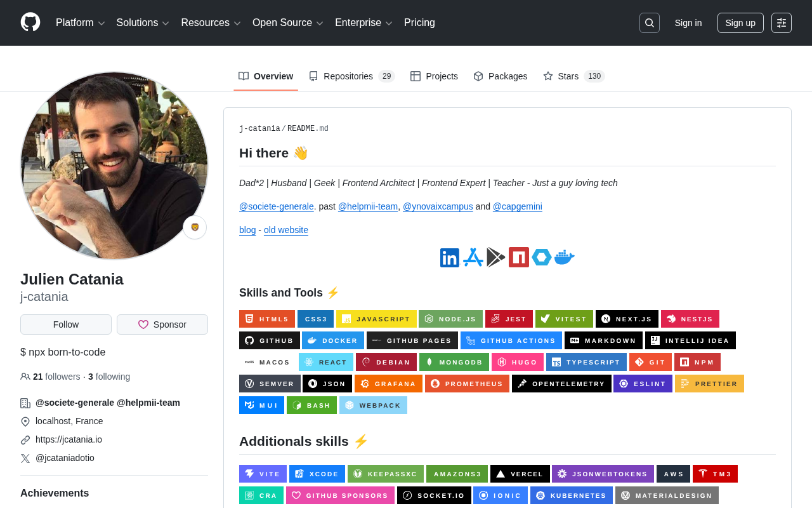Click the GitHub Pages badge
This screenshot has width=812, height=508.
click(412, 340)
